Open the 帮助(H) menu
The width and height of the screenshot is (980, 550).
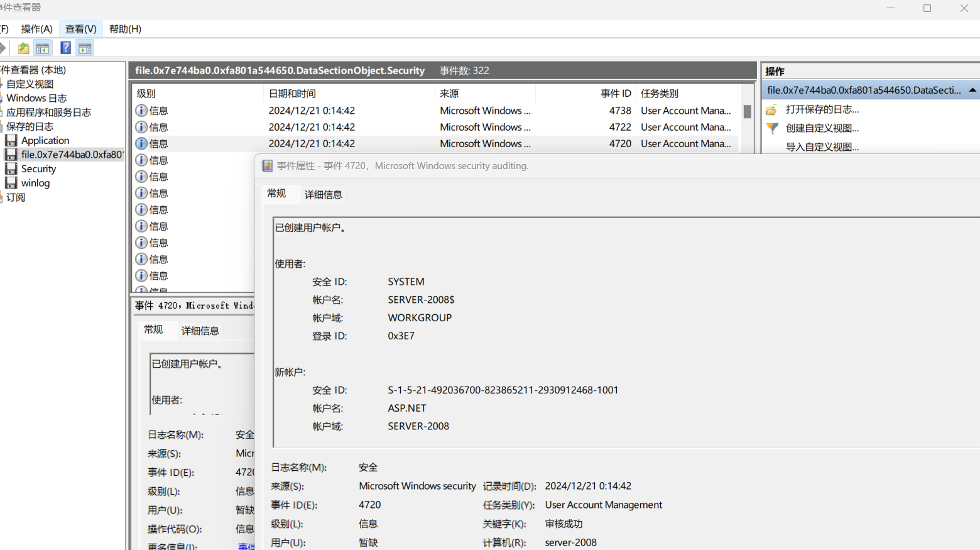coord(125,29)
